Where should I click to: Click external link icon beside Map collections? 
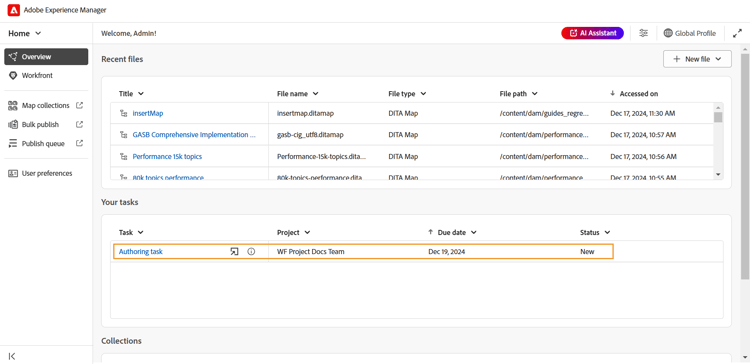[80, 105]
